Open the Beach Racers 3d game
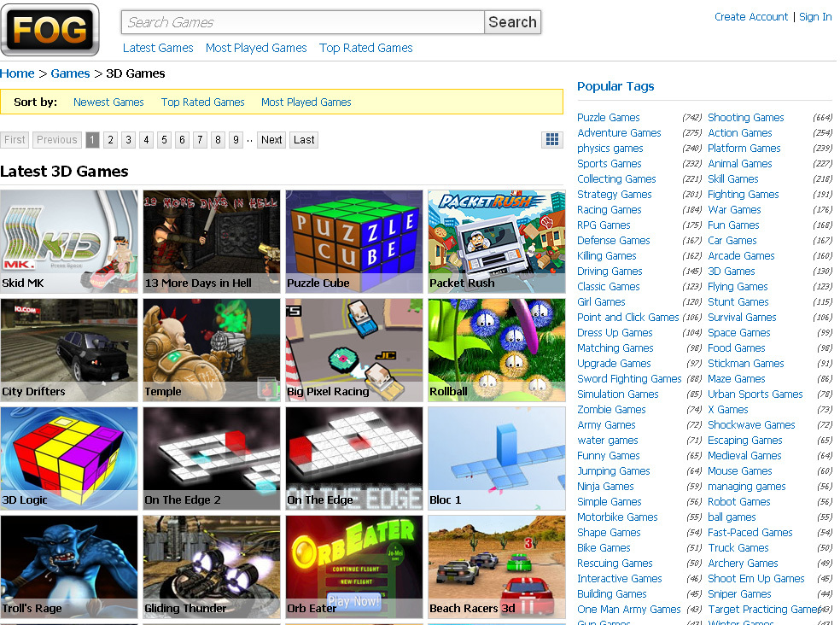 [x=497, y=567]
